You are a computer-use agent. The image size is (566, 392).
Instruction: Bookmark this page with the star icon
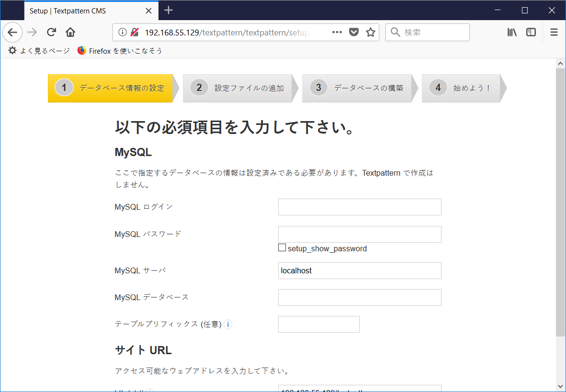tap(370, 32)
